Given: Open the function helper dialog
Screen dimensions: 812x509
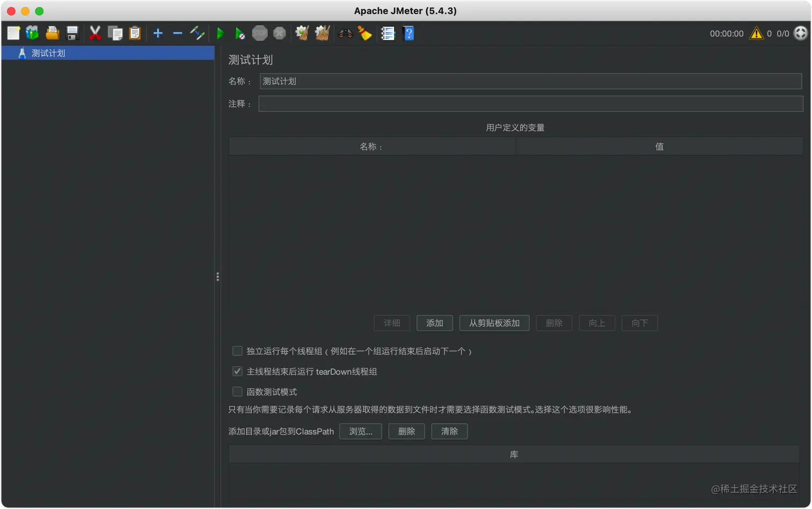Looking at the screenshot, I should pyautogui.click(x=387, y=33).
